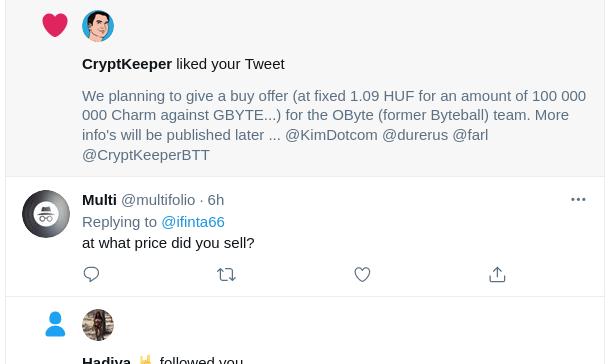
Task: Expand the three-dot more menu on Multi's tweet
Action: 578,200
